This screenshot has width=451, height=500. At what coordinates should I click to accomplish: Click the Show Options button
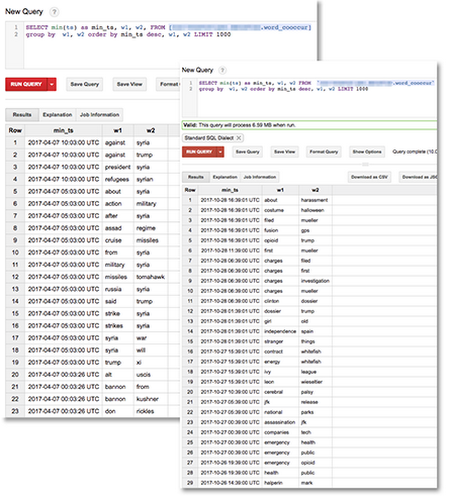pos(367,152)
